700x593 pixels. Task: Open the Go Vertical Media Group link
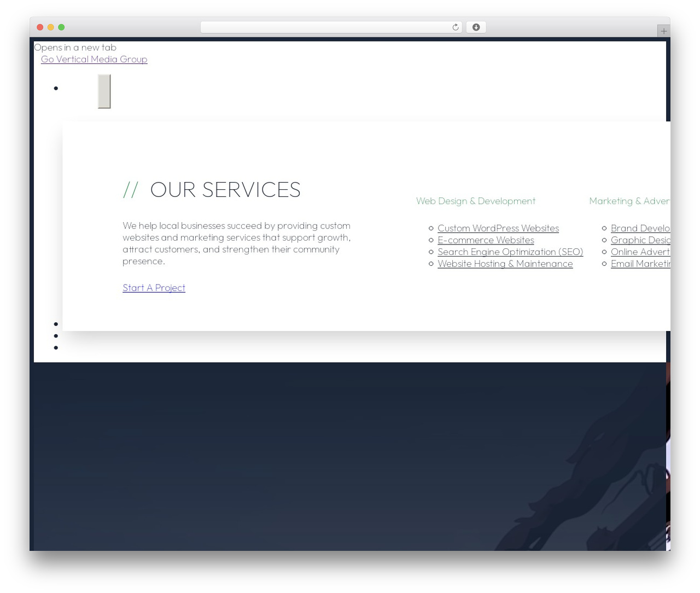[94, 59]
